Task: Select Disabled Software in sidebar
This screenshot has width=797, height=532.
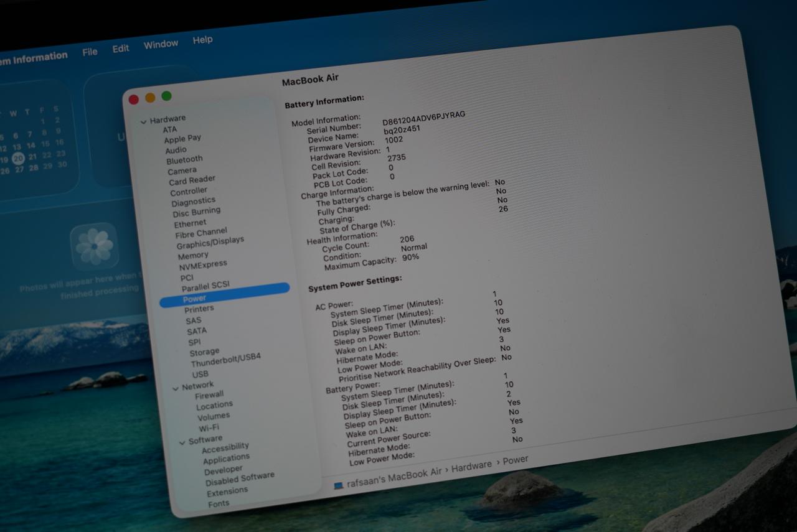Action: (x=240, y=479)
